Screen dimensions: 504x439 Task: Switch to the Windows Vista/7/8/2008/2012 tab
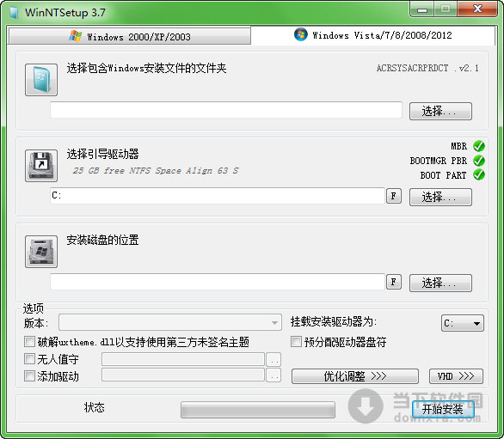pyautogui.click(x=373, y=35)
